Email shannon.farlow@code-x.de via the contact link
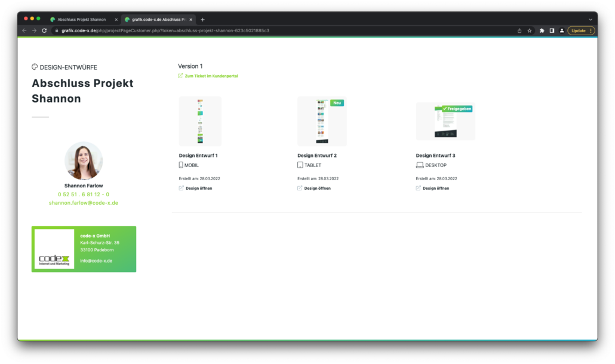The height and width of the screenshot is (364, 615). pos(84,203)
